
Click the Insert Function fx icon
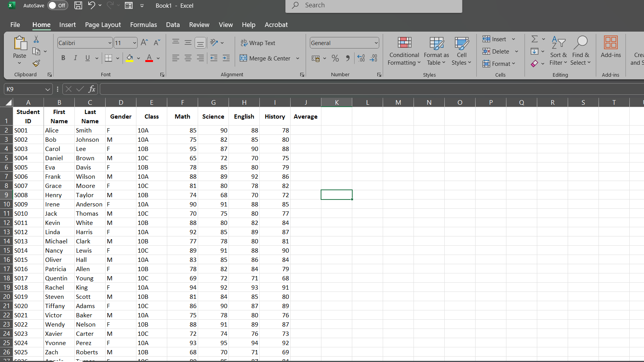(92, 89)
